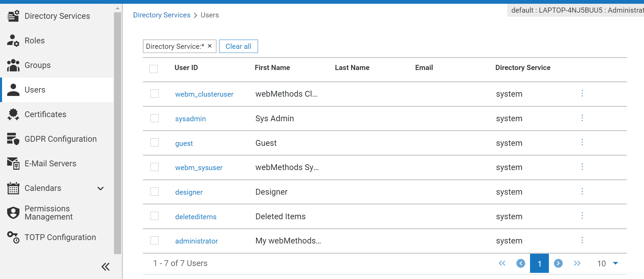Select the Certificates badge icon
Viewport: 644px width, 279px height.
(13, 114)
